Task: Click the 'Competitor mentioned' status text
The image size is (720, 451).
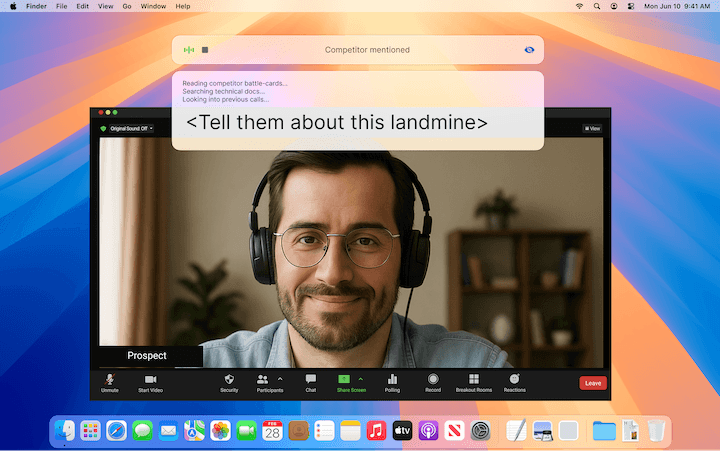Action: [x=367, y=50]
